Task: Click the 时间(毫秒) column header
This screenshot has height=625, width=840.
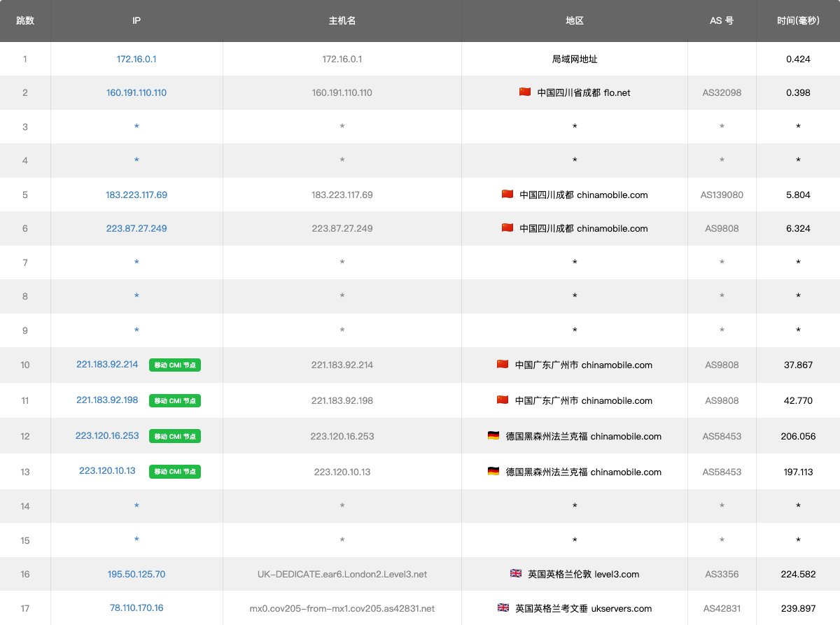Action: [797, 21]
